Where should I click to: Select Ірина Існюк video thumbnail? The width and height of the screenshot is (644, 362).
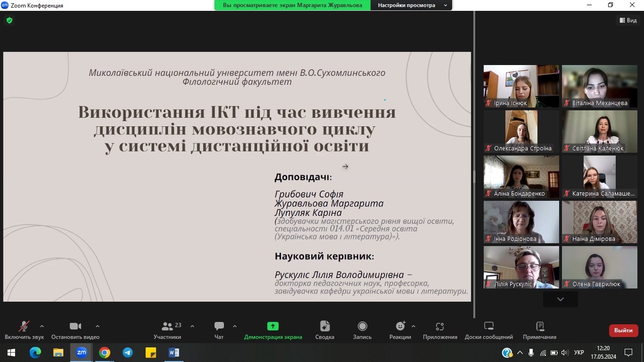click(x=521, y=86)
